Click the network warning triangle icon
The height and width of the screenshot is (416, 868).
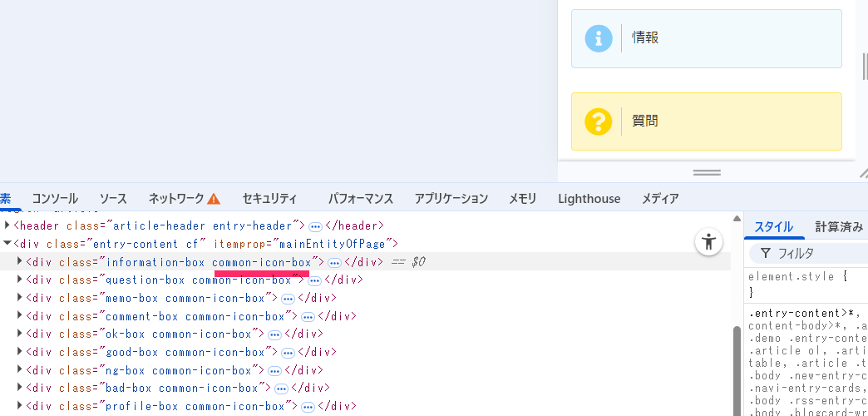(x=214, y=199)
